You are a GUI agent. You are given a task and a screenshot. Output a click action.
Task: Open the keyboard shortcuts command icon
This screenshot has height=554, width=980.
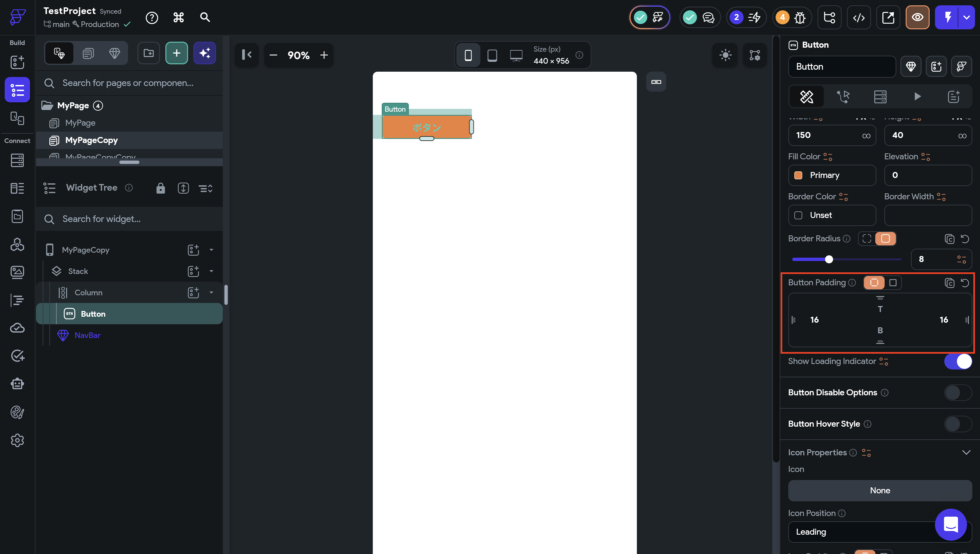178,18
